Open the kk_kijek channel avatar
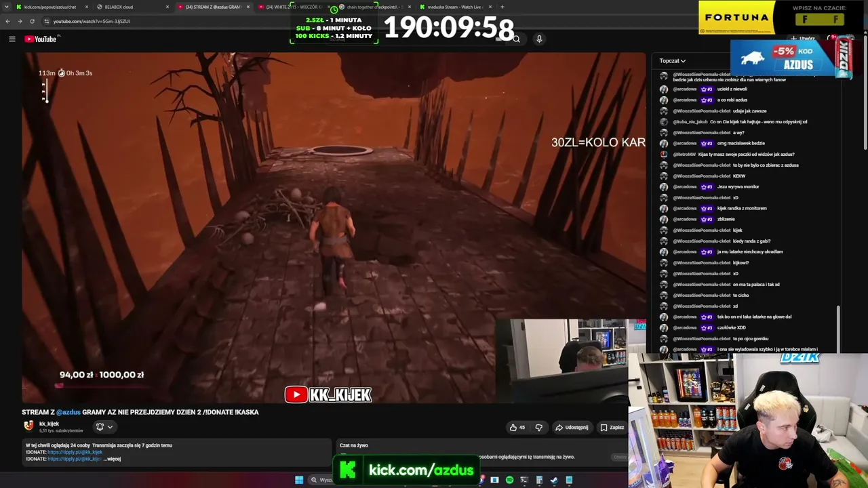 click(x=28, y=426)
